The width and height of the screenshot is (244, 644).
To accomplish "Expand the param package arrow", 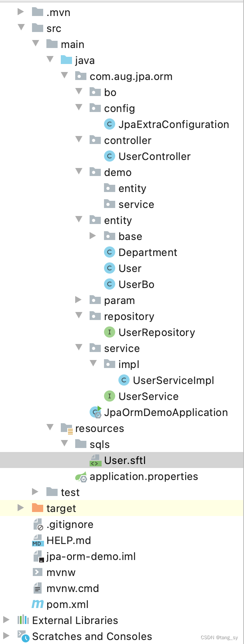I will point(78,300).
